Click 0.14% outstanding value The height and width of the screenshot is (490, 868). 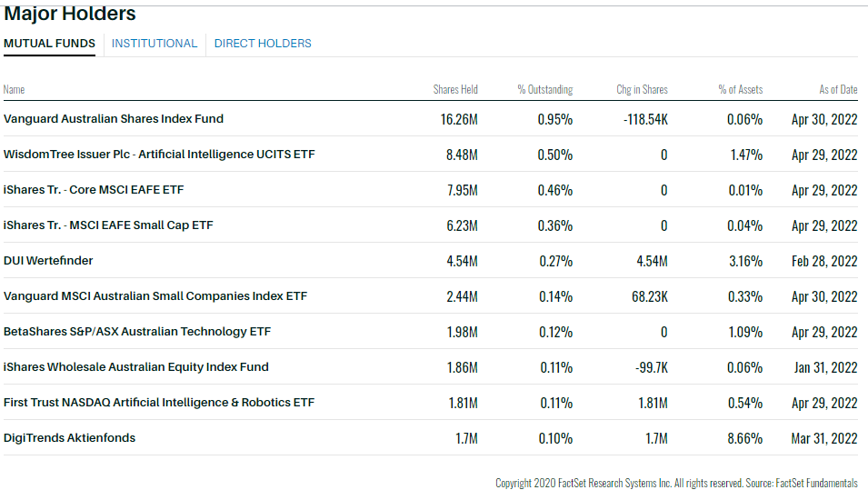point(555,296)
